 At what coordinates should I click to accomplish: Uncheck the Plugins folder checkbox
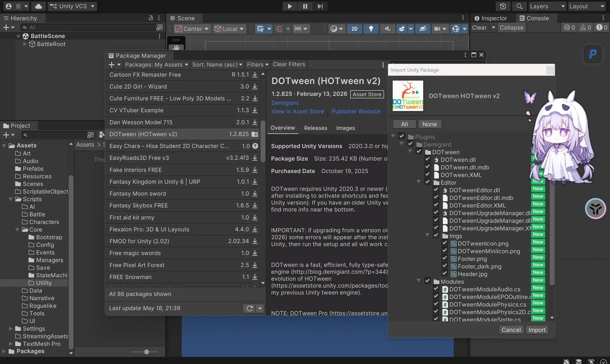[x=402, y=136]
